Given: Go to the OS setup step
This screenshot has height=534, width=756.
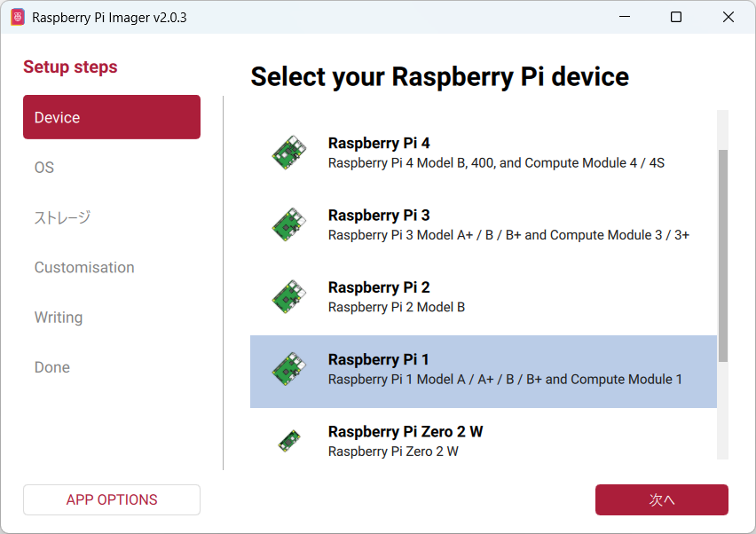Looking at the screenshot, I should 44,168.
